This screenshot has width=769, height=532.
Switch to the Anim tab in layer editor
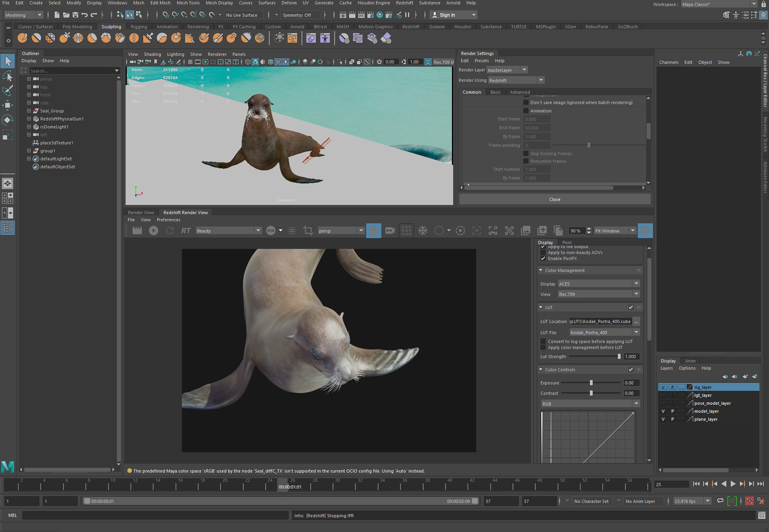pos(690,361)
